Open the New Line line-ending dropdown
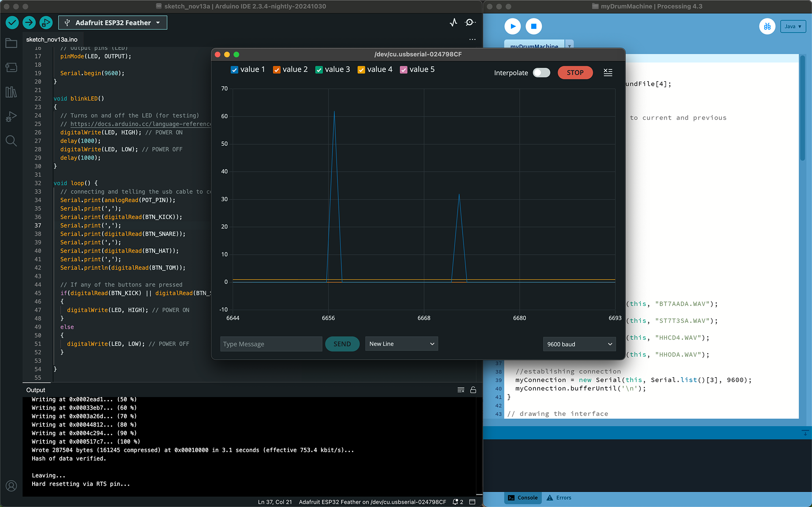 (x=401, y=344)
